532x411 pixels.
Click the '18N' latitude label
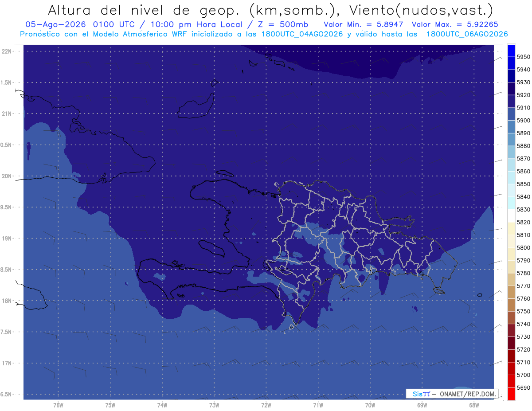[x=7, y=301]
